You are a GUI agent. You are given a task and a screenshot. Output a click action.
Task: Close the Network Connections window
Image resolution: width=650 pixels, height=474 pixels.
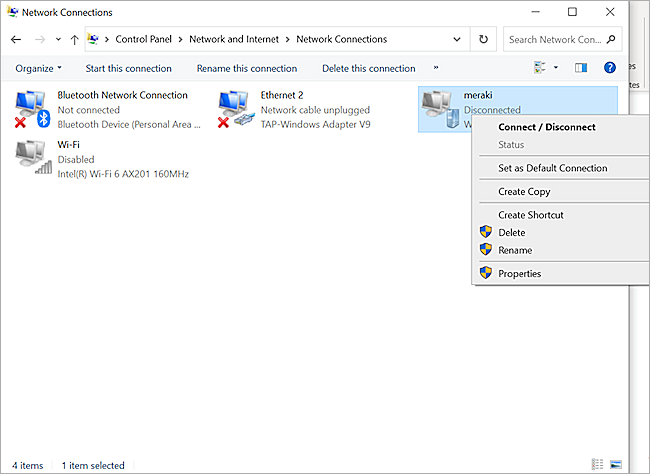pos(610,12)
